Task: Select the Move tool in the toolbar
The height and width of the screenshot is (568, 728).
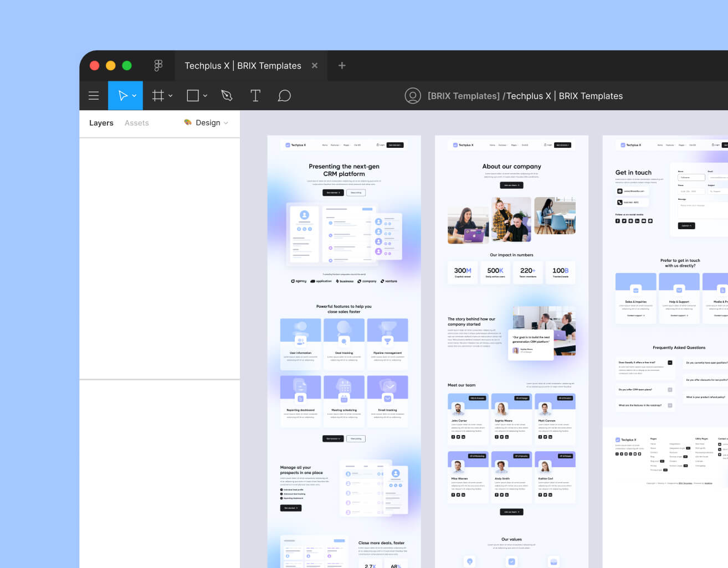Action: pos(122,95)
